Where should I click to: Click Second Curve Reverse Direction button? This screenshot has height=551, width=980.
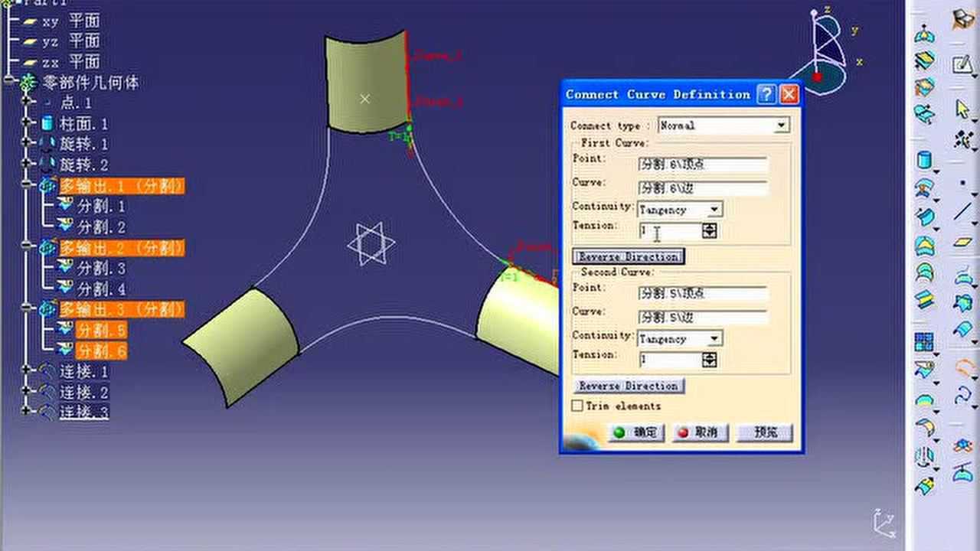pyautogui.click(x=629, y=386)
